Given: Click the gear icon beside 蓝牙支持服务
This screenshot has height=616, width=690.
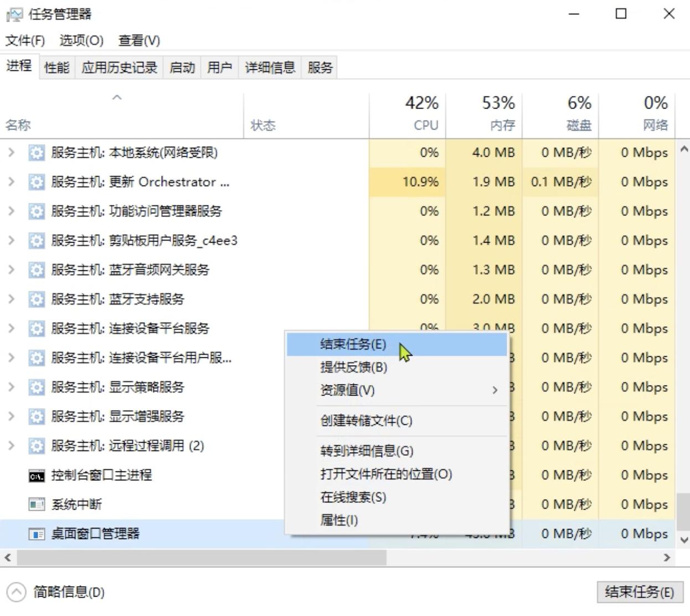Looking at the screenshot, I should [x=37, y=299].
